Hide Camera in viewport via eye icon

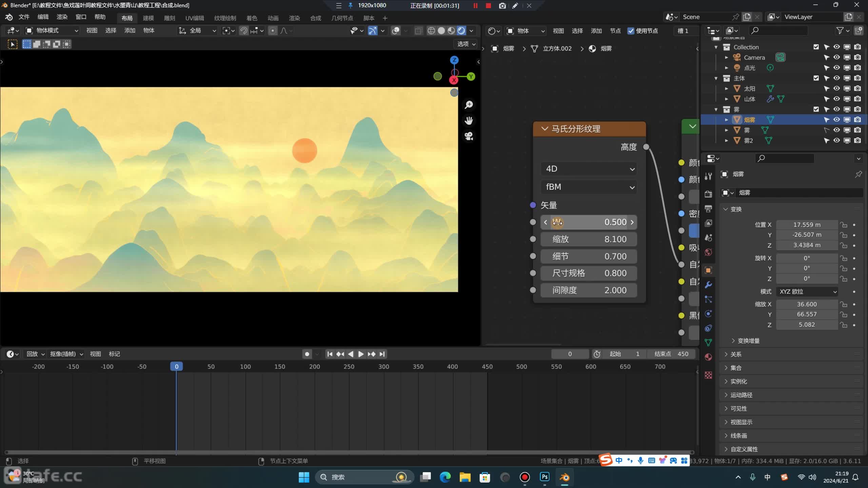click(837, 57)
